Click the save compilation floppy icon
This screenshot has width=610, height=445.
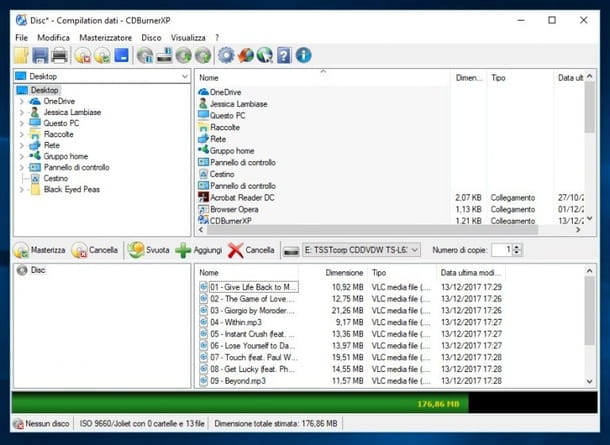pyautogui.click(x=41, y=55)
